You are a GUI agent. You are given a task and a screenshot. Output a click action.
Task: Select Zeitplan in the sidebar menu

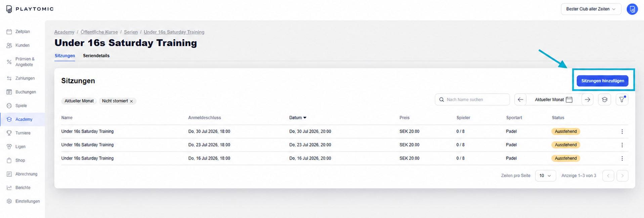coord(23,32)
